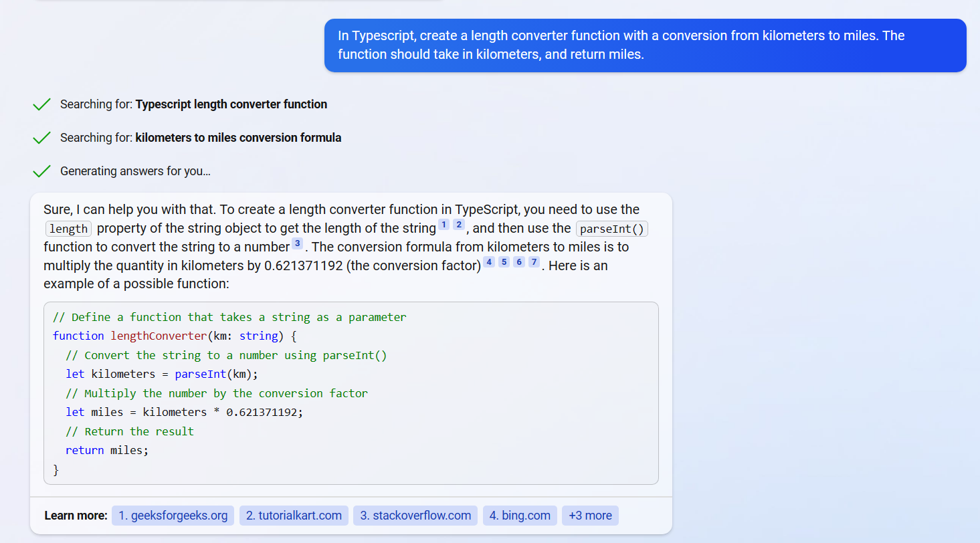Click the 'kilometers to miles conversion formula' query

[238, 138]
